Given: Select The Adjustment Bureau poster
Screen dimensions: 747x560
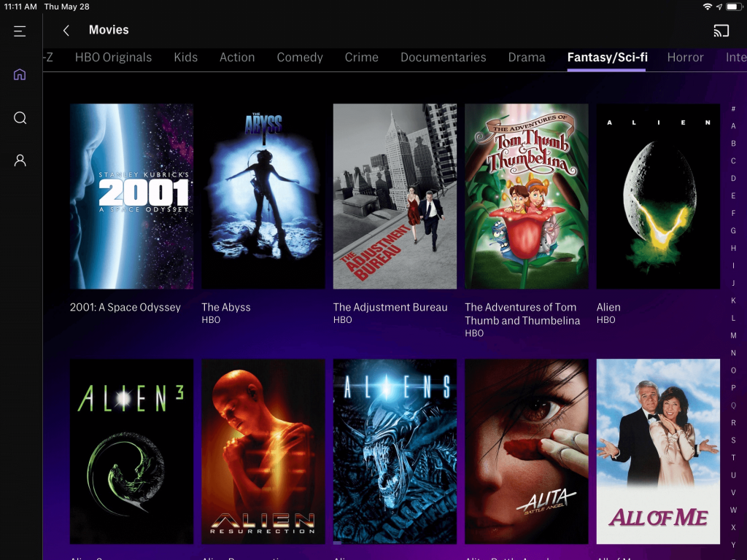Looking at the screenshot, I should point(395,196).
